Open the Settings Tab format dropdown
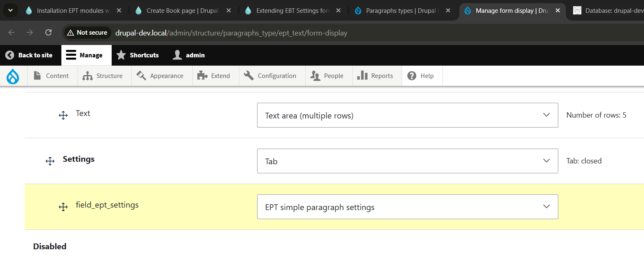Screen dimensions: 644x260 [x=407, y=161]
